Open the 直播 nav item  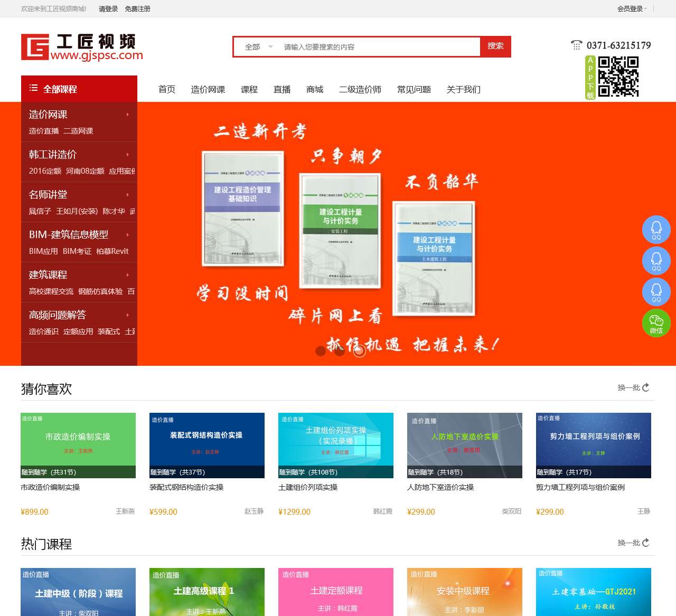pos(282,89)
